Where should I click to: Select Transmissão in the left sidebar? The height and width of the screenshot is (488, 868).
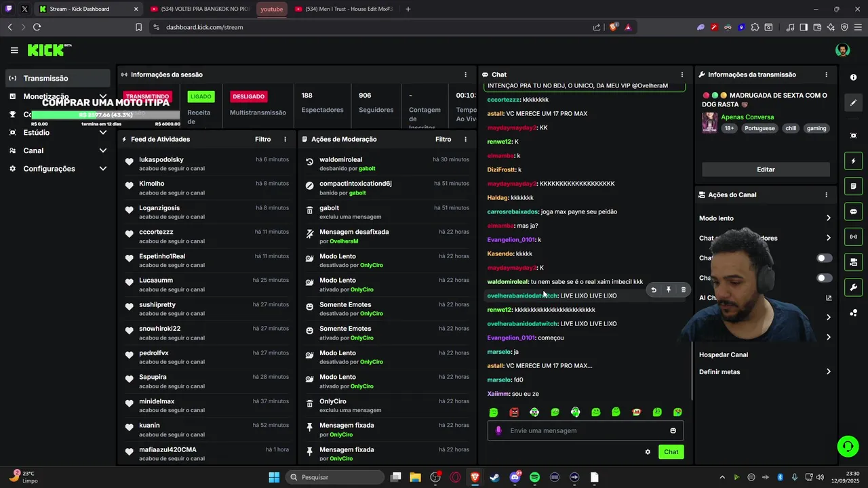(x=58, y=78)
